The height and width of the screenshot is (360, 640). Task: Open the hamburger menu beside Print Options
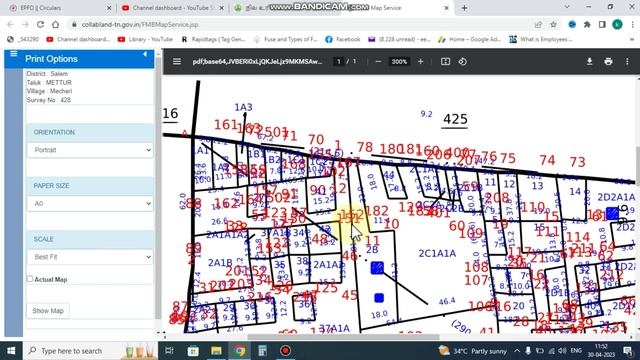click(x=13, y=54)
